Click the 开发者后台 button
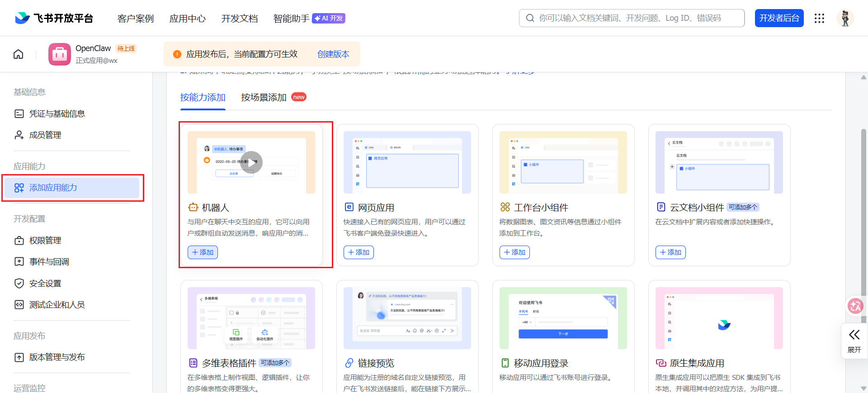This screenshot has height=393, width=868. coord(779,18)
